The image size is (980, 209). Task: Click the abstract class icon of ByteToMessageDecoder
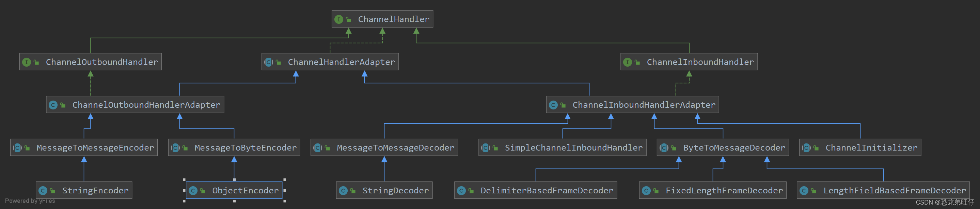[x=664, y=148]
